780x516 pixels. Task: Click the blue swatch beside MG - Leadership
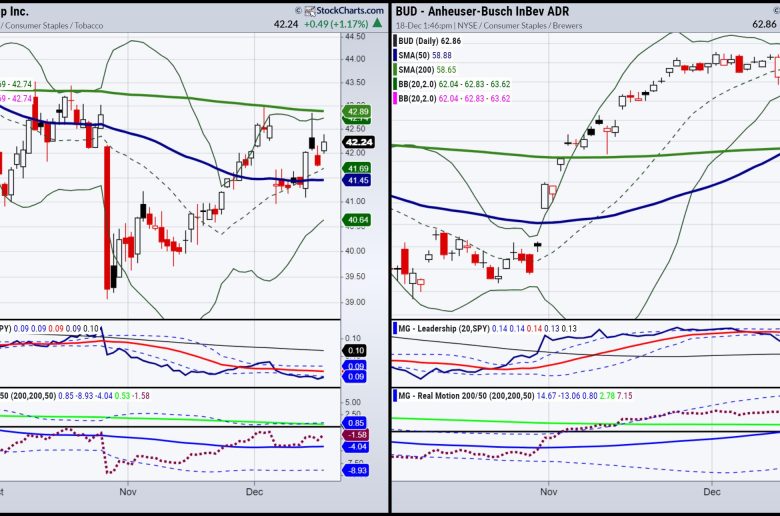pos(395,329)
